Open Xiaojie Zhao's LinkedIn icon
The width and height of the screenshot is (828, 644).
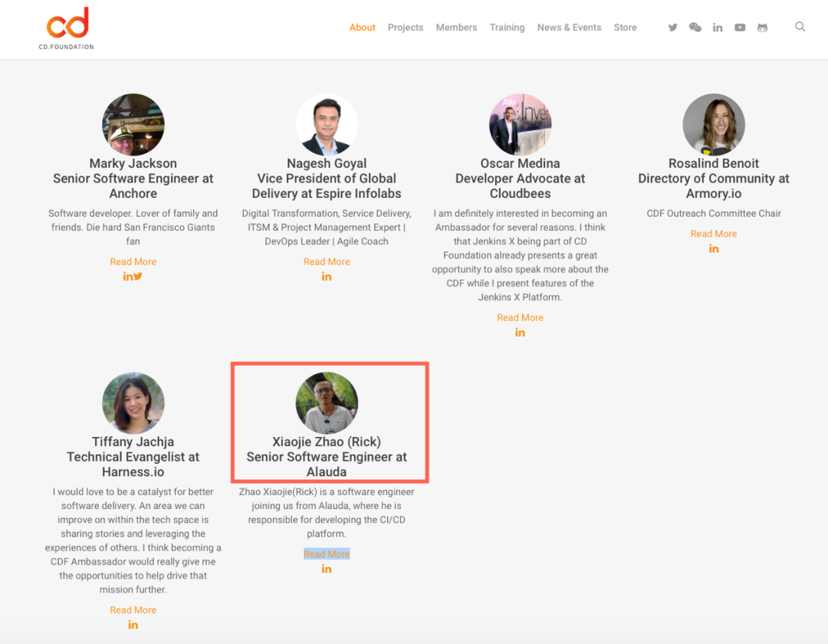(x=327, y=569)
